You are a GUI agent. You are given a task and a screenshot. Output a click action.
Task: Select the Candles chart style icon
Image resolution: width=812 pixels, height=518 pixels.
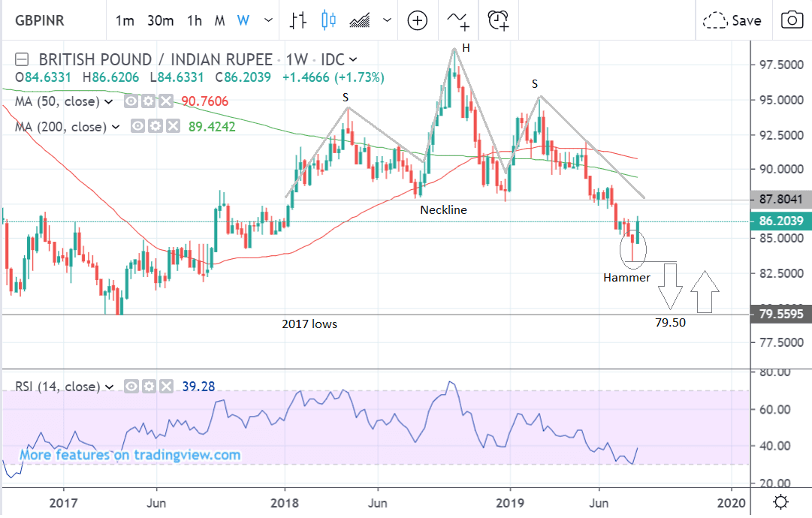(328, 21)
